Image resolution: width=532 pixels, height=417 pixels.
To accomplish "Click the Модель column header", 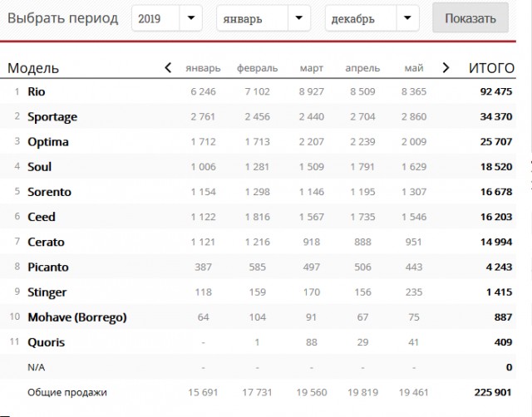I will (33, 68).
